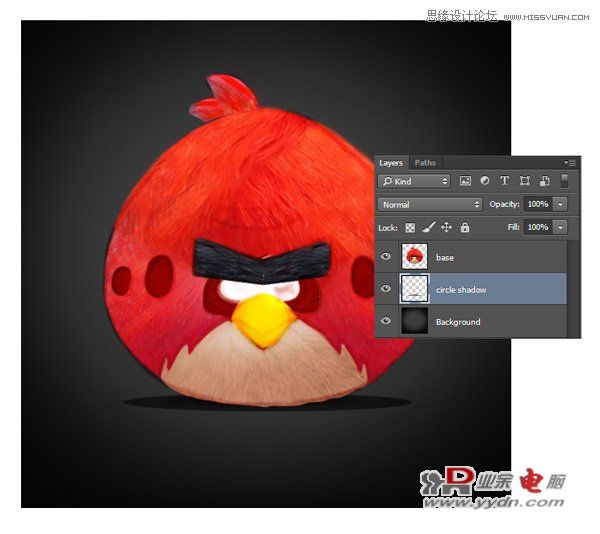Screen dimensions: 600x534
Task: Select the base layer thumbnail
Action: (x=414, y=257)
